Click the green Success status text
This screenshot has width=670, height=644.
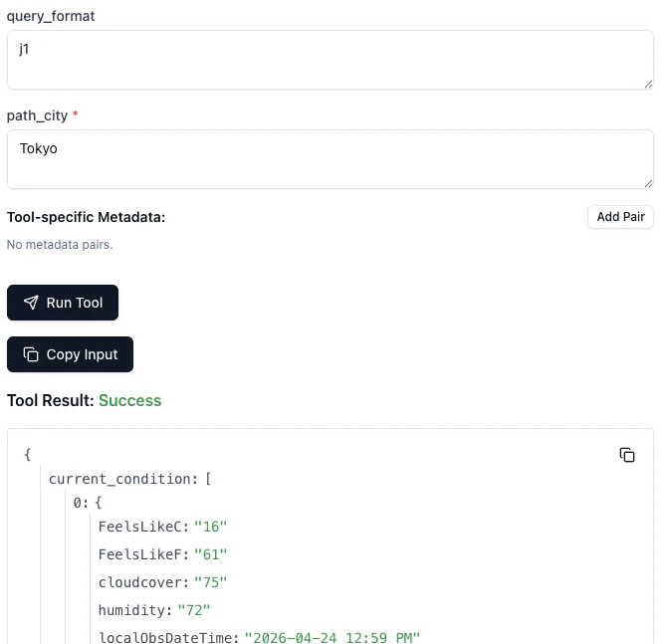pos(129,400)
